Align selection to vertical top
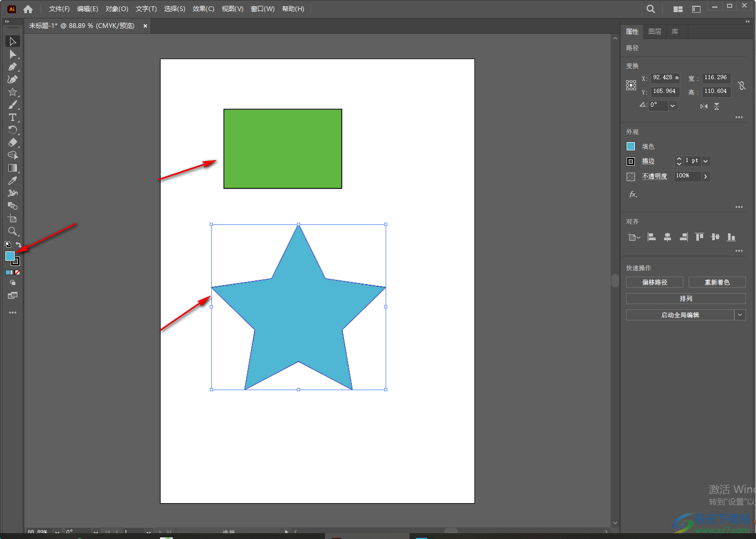 pyautogui.click(x=699, y=237)
